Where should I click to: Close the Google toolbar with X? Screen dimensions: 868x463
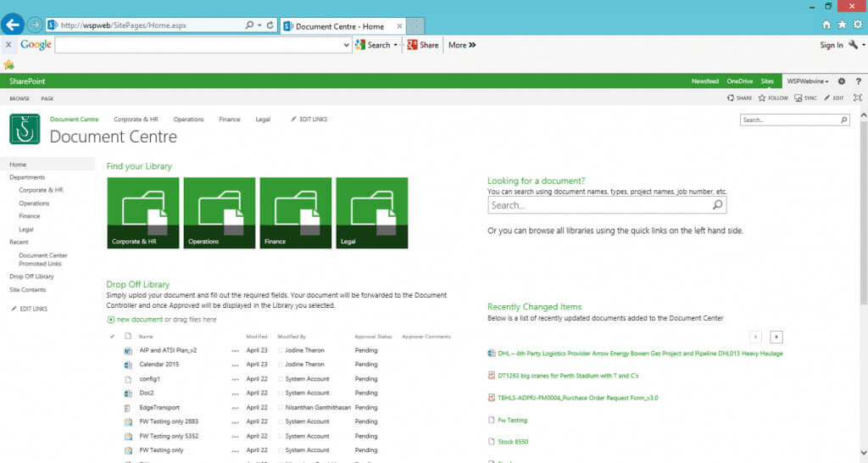8,45
